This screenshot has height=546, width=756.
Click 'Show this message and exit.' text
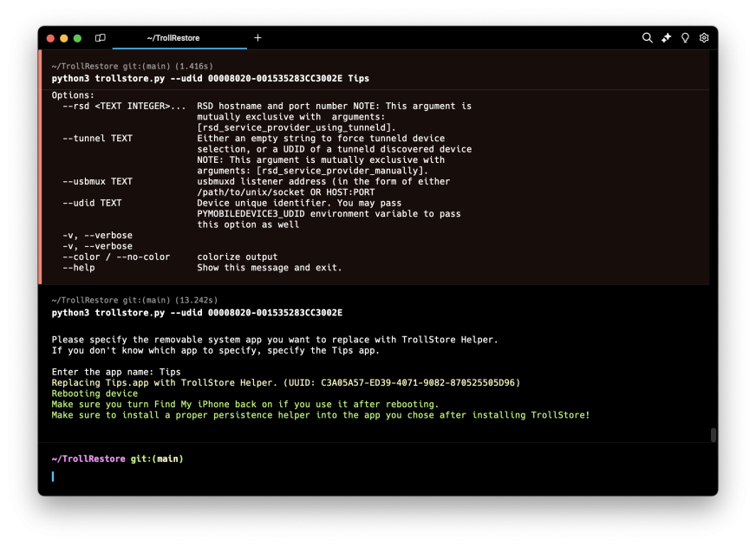[x=269, y=268]
